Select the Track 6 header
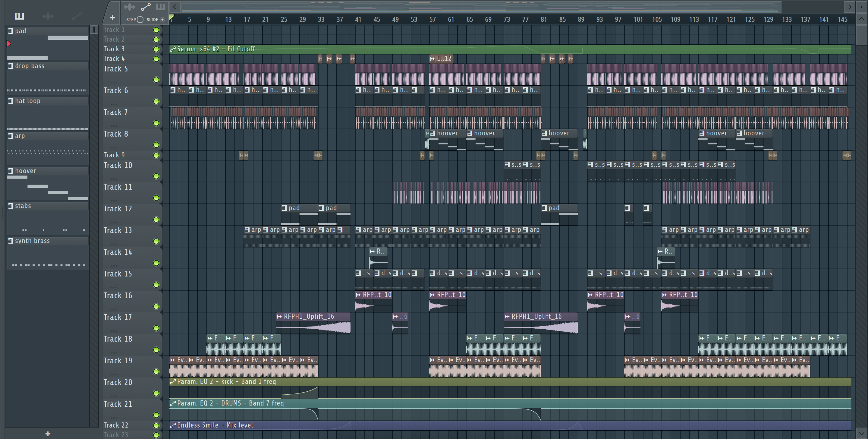Screen dimensions: 868x439 (132, 96)
